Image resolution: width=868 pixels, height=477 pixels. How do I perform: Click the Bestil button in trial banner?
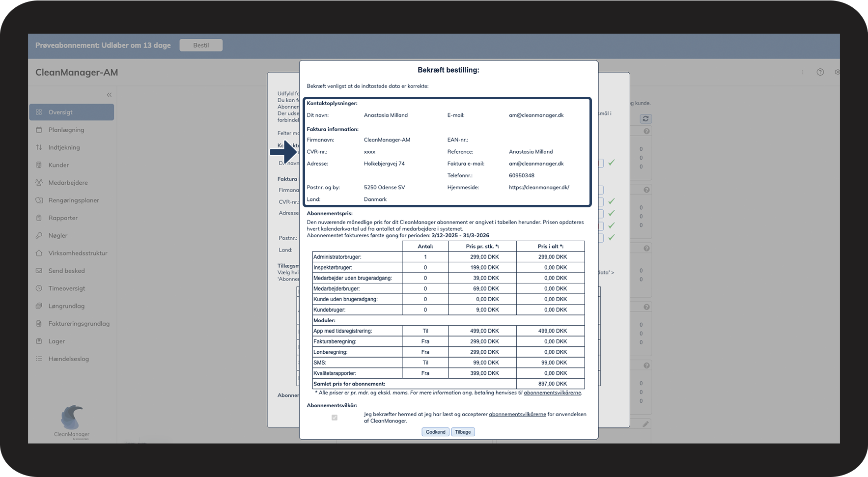tap(201, 45)
